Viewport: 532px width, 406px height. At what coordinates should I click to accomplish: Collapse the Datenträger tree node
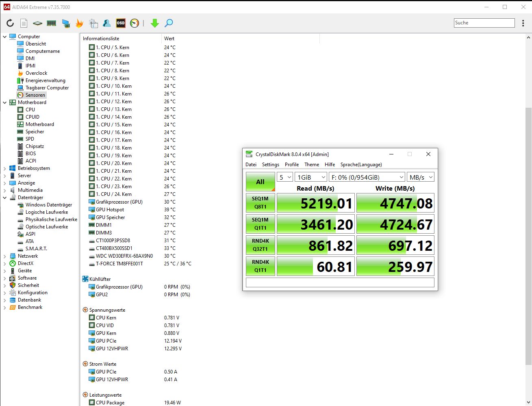tap(5, 198)
